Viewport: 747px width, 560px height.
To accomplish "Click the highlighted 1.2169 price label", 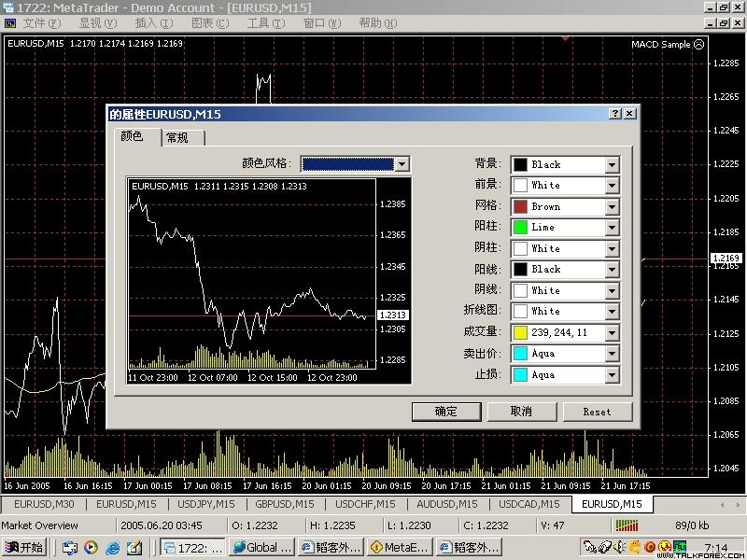I will pos(726,258).
